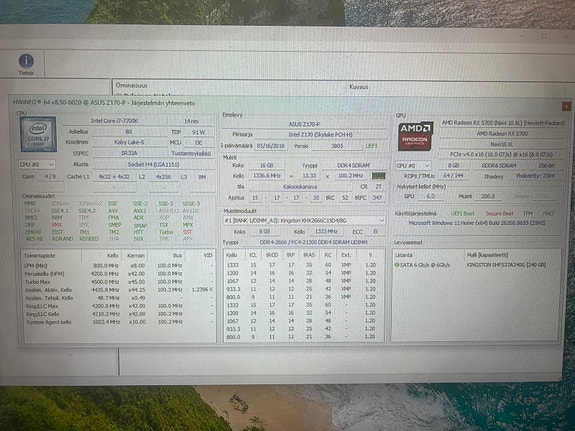Close the system summary window with red X
575x431 pixels.
click(x=566, y=106)
